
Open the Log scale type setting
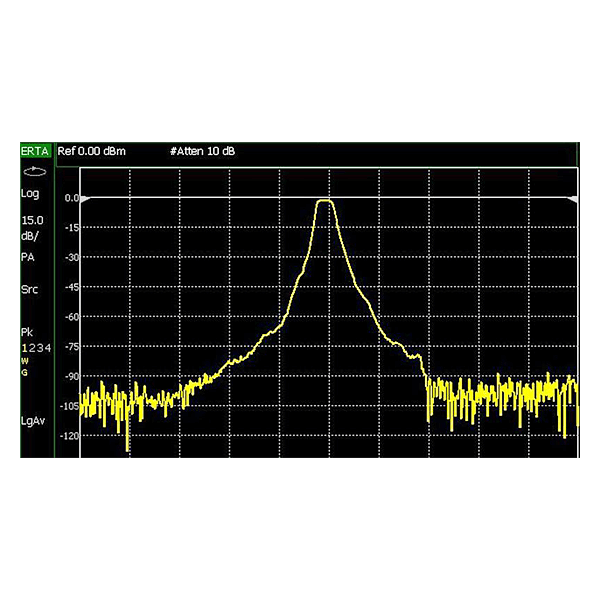coord(30,194)
